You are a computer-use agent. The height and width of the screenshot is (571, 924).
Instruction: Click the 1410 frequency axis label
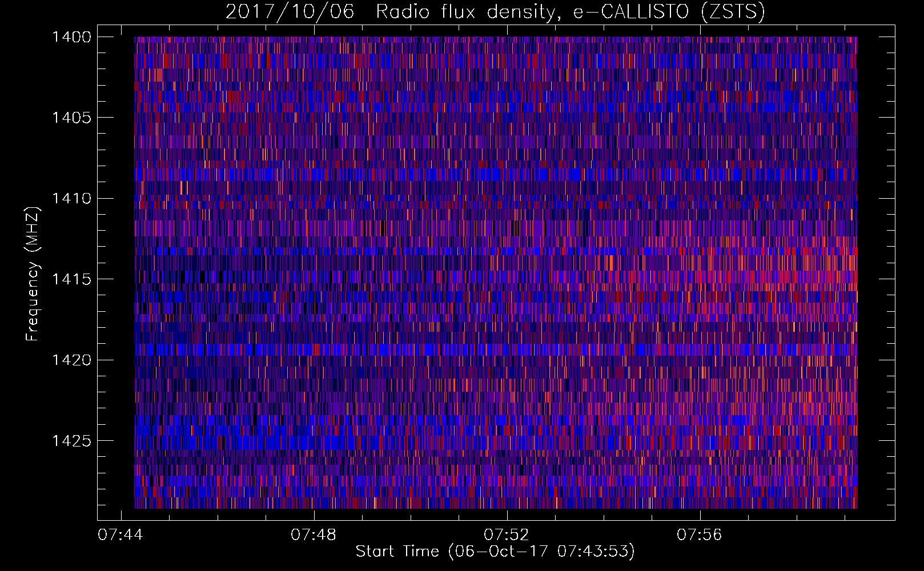tap(71, 199)
